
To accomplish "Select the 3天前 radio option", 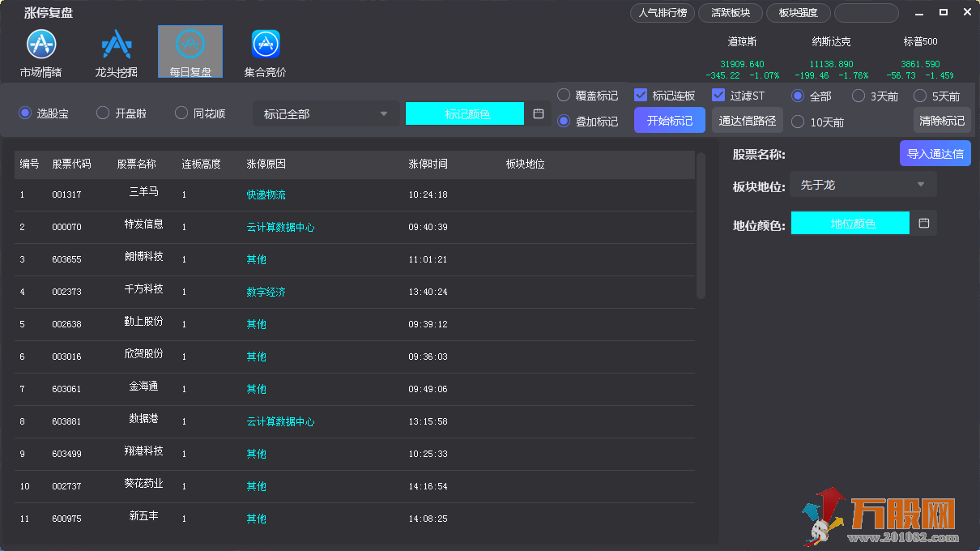I will point(876,96).
